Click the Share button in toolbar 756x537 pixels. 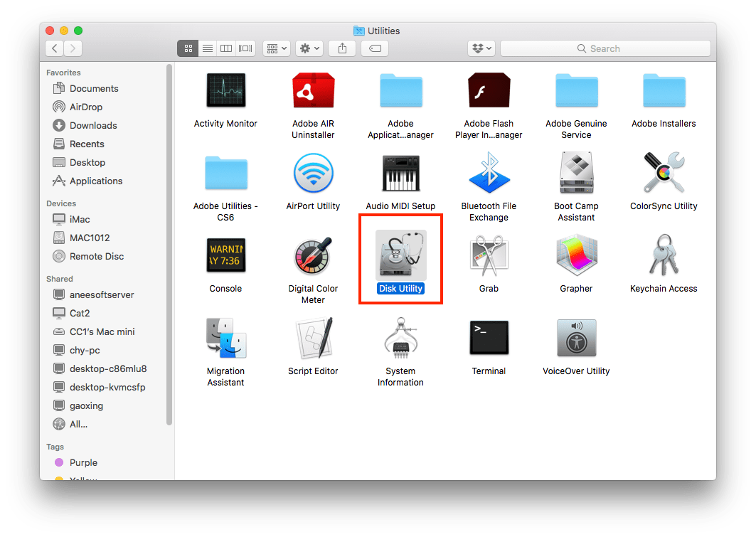pyautogui.click(x=342, y=48)
